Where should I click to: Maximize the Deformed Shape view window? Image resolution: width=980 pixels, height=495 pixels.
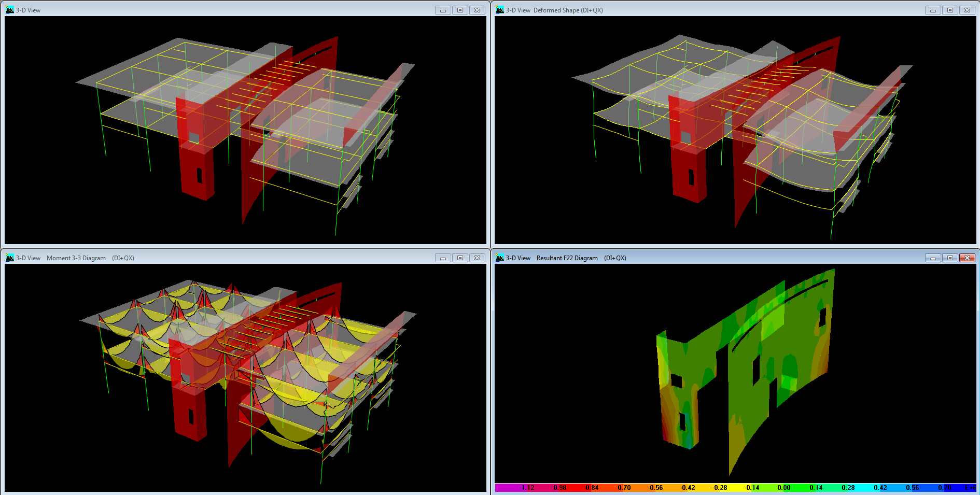pos(950,10)
